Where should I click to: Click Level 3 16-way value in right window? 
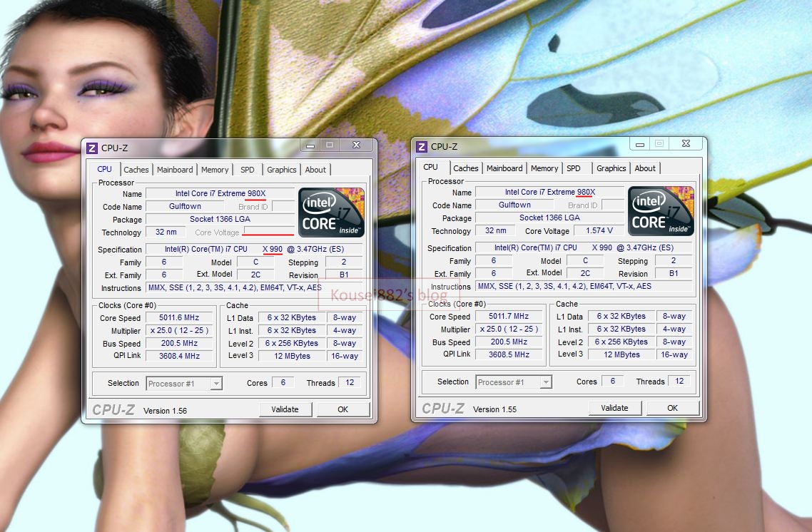click(x=674, y=354)
